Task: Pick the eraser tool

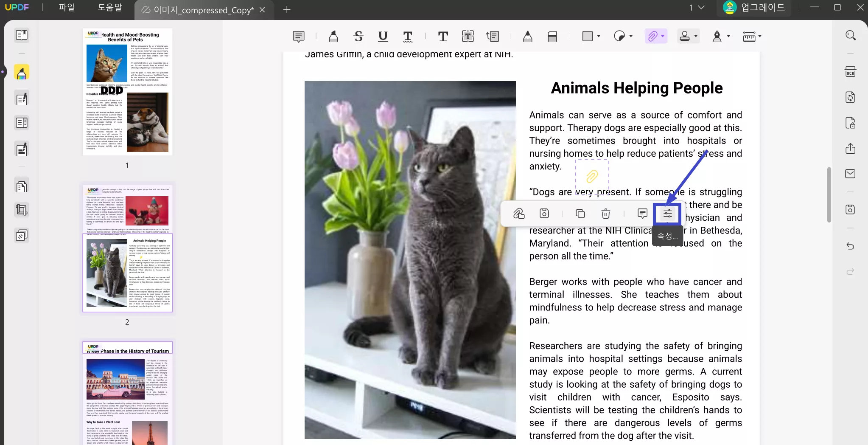Action: 552,37
